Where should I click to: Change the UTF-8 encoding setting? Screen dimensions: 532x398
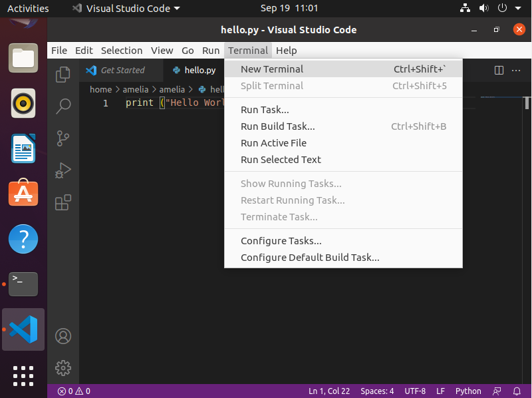tap(414, 391)
